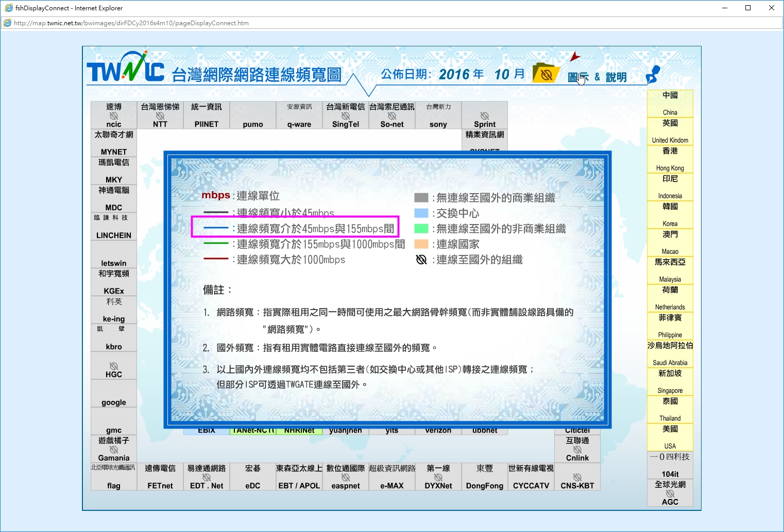Click the overseas-link icon in the CNS-KBT cell

tap(577, 477)
